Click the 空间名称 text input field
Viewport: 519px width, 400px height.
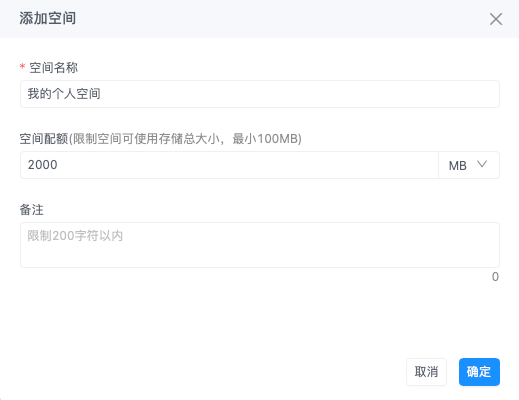[x=260, y=94]
